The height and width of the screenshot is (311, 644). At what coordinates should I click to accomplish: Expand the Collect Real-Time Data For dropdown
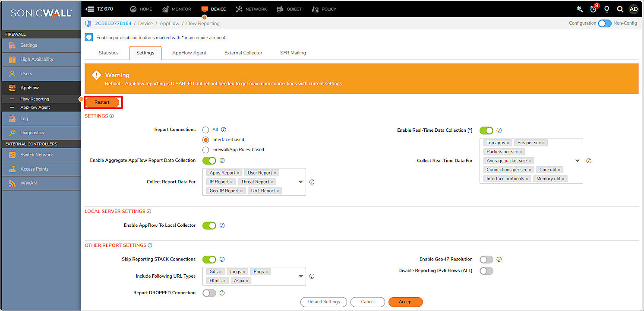[x=578, y=160]
